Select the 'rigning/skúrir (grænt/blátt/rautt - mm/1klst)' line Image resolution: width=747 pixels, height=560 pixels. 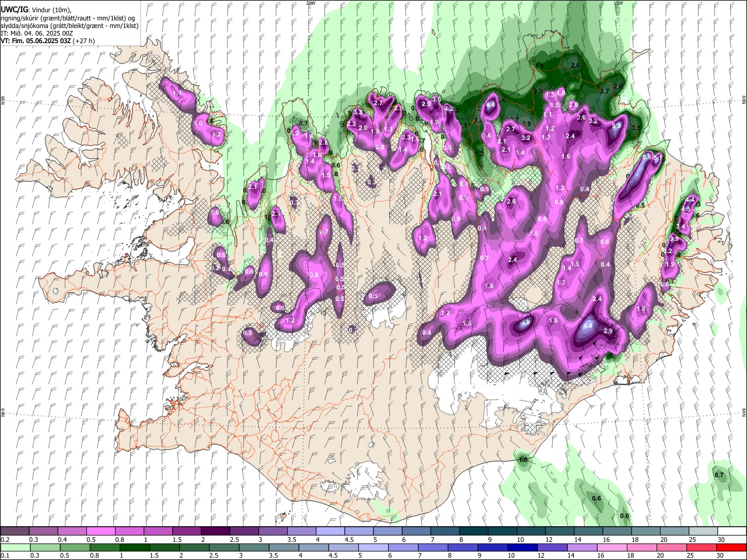tap(65, 18)
